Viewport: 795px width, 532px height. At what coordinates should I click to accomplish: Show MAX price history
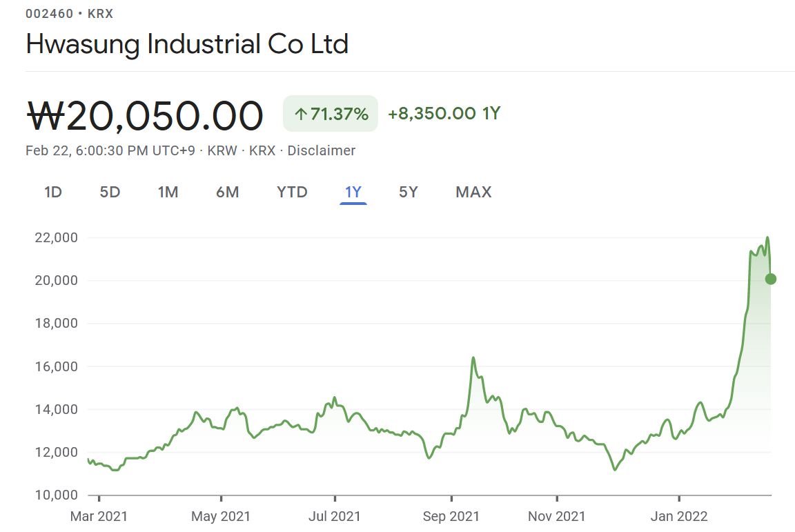tap(473, 192)
